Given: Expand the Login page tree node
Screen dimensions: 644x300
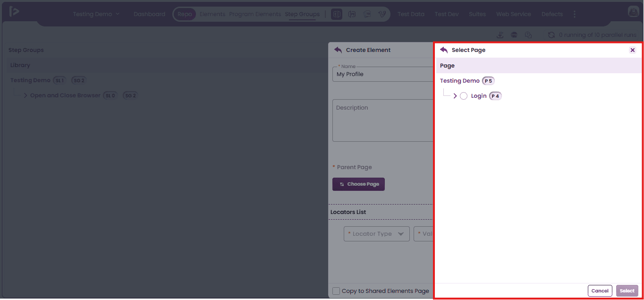Looking at the screenshot, I should pyautogui.click(x=455, y=96).
